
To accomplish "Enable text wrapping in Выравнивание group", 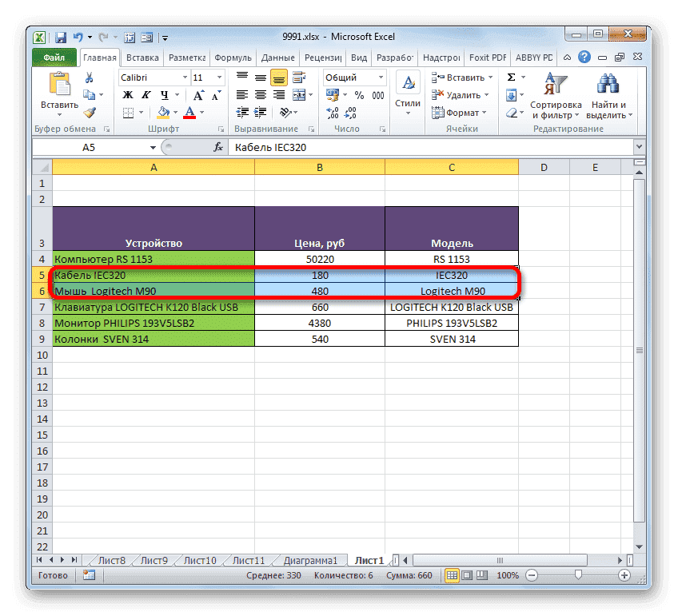I will pyautogui.click(x=298, y=77).
